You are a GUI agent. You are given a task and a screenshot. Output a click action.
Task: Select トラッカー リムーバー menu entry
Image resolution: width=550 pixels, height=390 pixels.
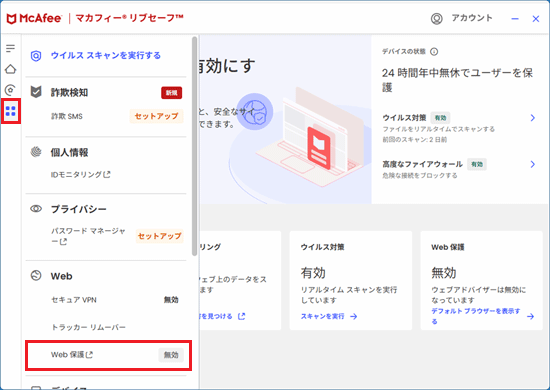(88, 327)
